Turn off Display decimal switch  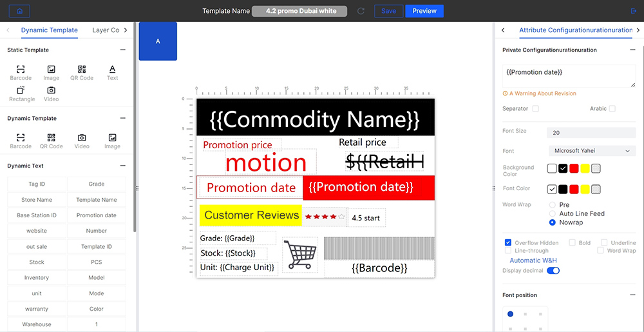(x=553, y=271)
